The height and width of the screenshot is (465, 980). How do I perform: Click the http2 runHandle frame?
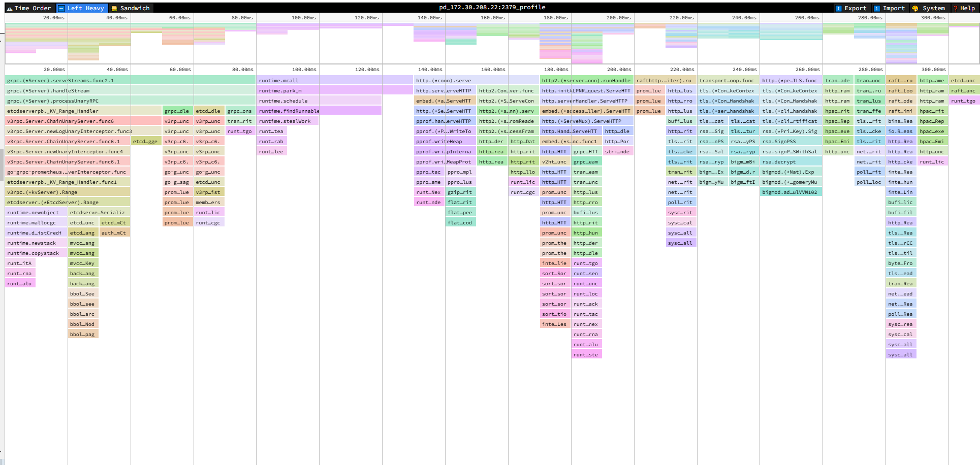(587, 80)
